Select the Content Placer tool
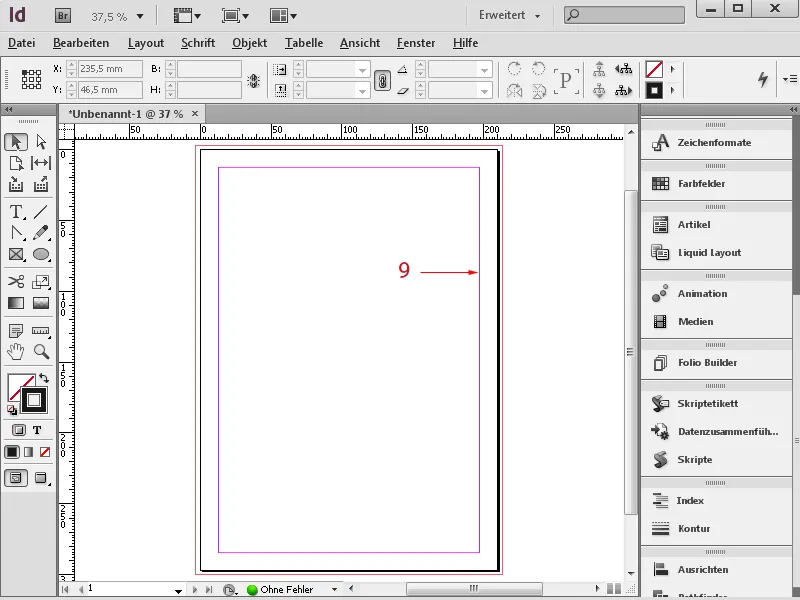 click(41, 184)
